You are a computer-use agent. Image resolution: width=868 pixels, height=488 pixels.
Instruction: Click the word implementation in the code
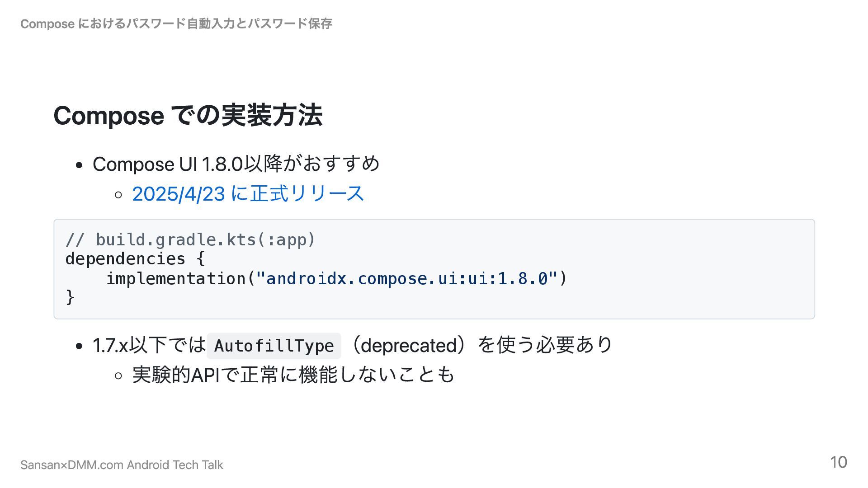click(x=176, y=278)
